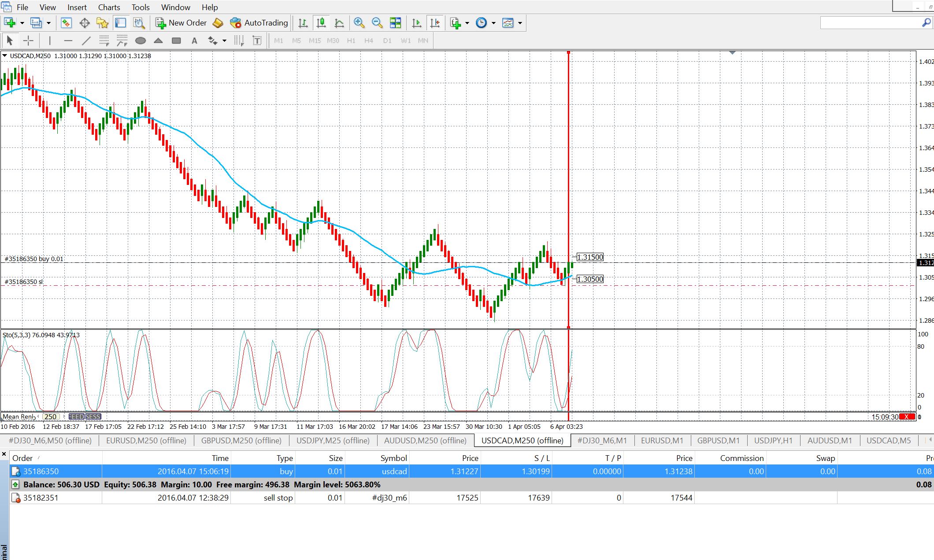Select the Vertical Line tool
Screen dimensions: 934x560
[50, 41]
